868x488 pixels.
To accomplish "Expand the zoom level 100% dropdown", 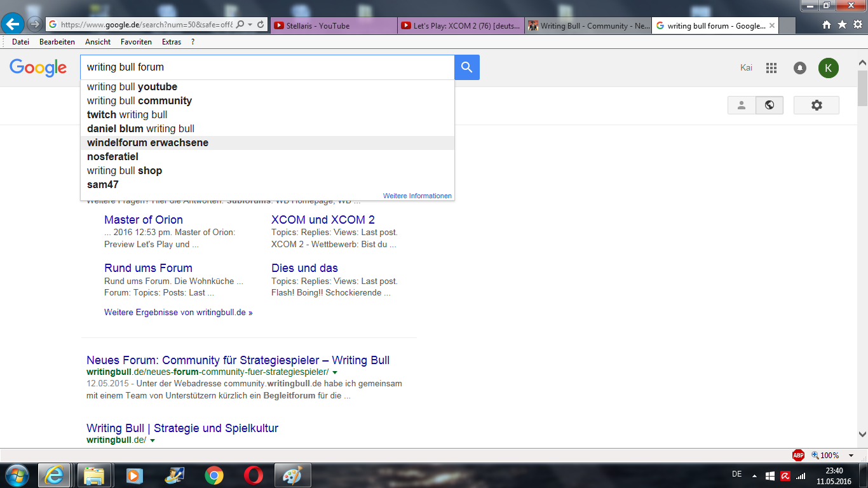I will coord(851,456).
